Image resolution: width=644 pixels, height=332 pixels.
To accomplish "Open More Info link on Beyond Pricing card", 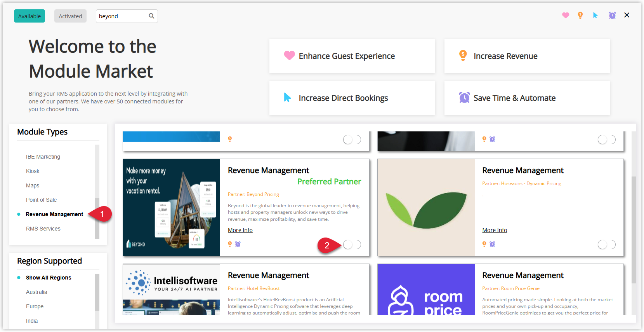I will [240, 230].
